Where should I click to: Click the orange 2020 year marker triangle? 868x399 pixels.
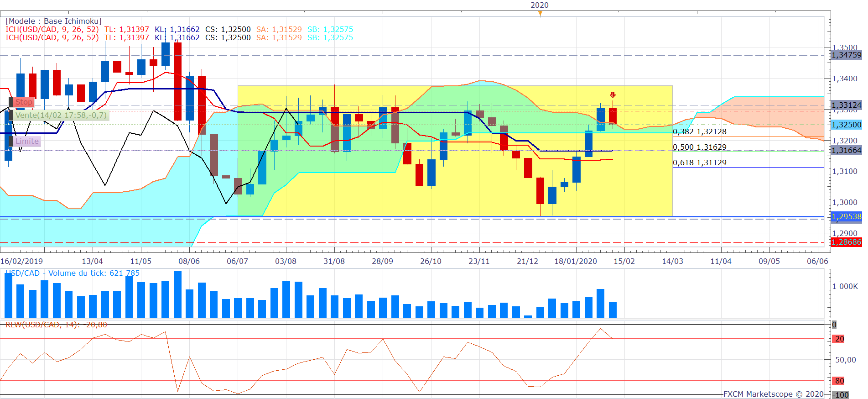(x=540, y=13)
